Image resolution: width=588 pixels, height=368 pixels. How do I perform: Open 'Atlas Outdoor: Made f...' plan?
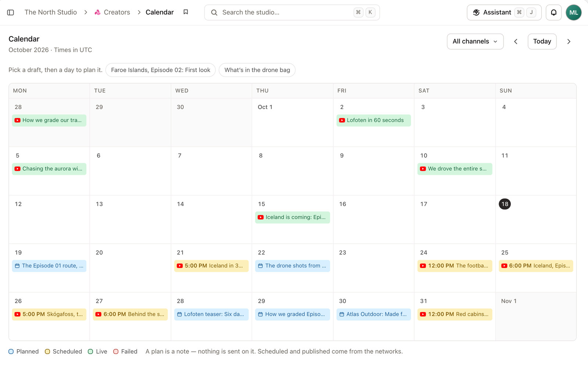(x=373, y=315)
